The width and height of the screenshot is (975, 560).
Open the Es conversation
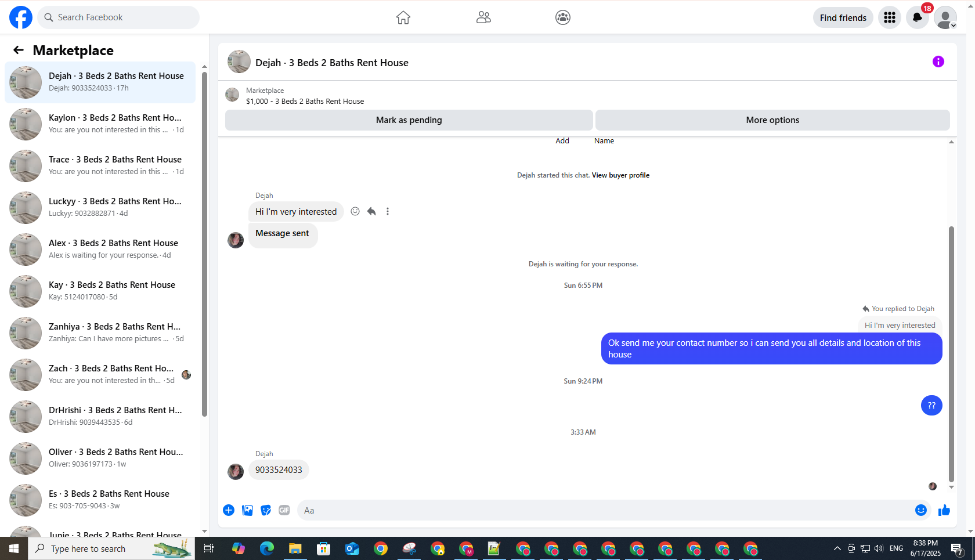point(100,500)
